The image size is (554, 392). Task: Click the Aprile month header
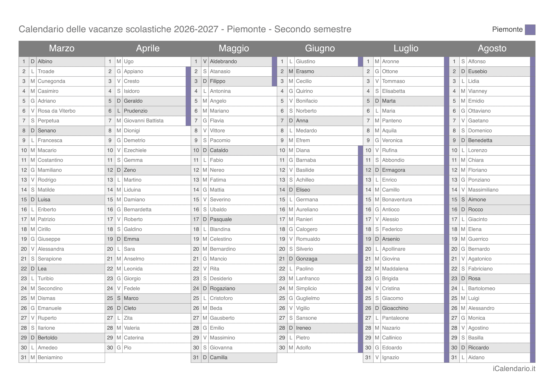coord(148,48)
